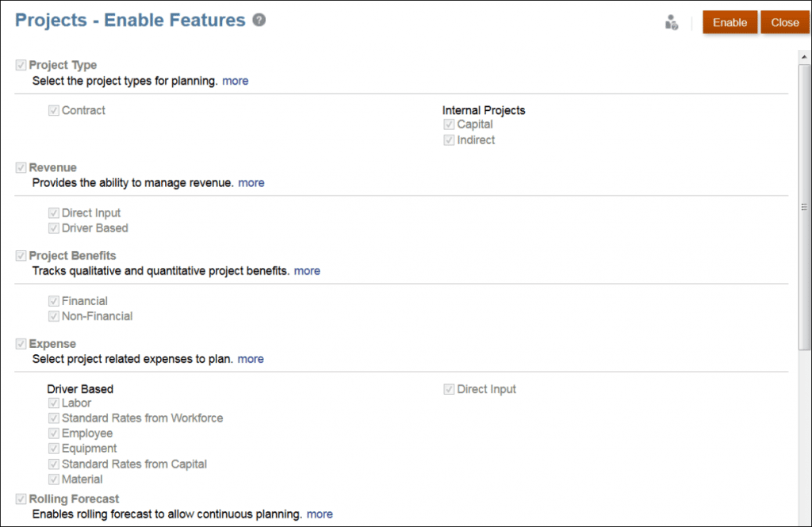This screenshot has height=527, width=812.
Task: Enable the Revenue feature checkbox
Action: point(21,167)
